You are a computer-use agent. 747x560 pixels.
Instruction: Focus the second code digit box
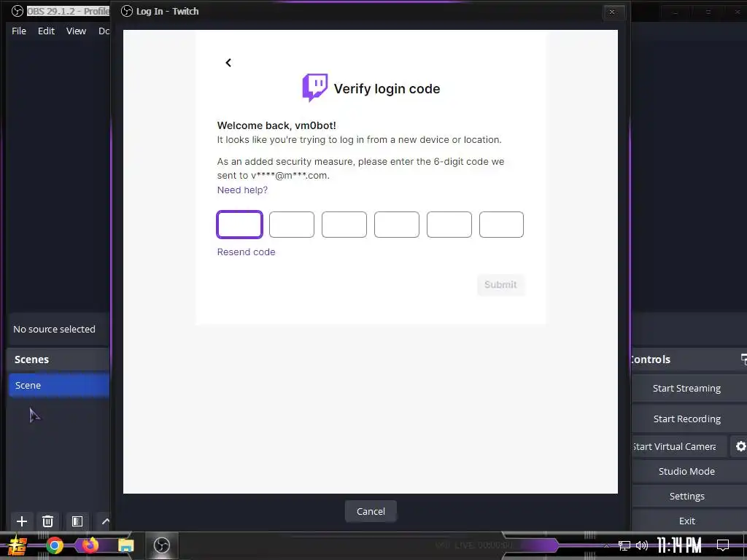[292, 225]
